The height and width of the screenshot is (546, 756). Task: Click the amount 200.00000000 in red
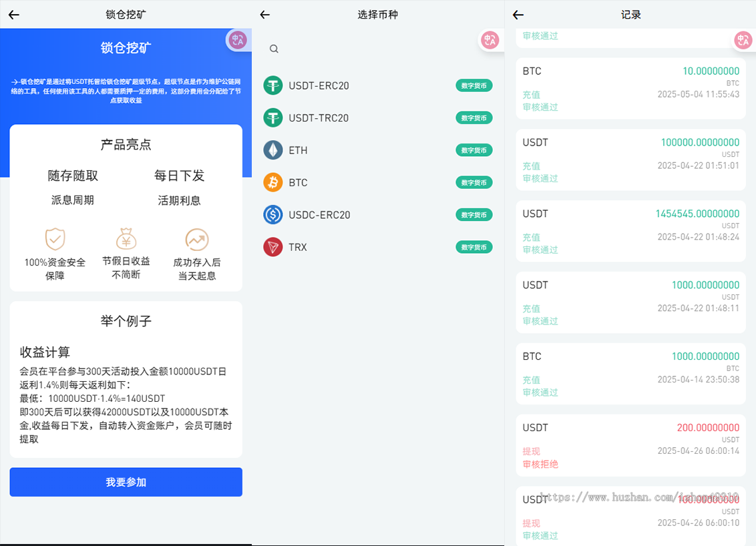click(708, 427)
